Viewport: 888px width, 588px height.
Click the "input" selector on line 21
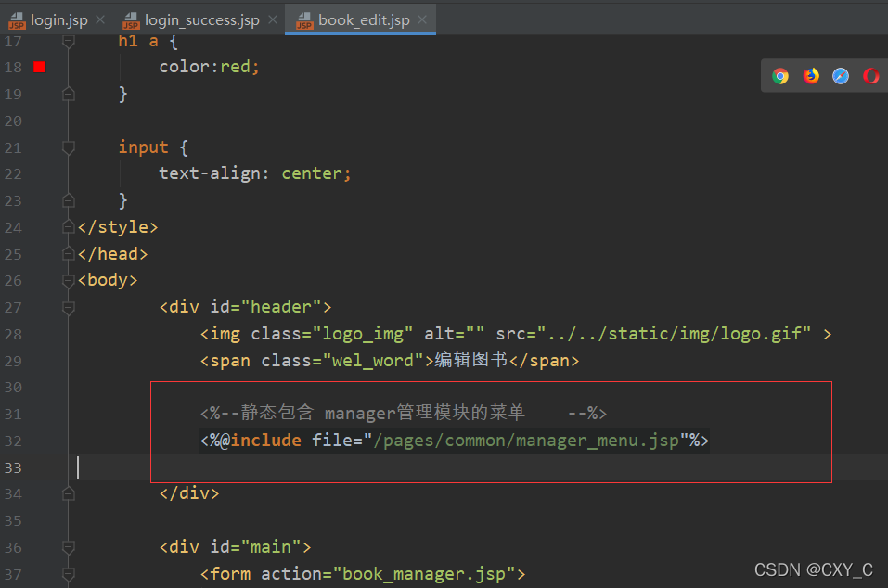tap(143, 147)
